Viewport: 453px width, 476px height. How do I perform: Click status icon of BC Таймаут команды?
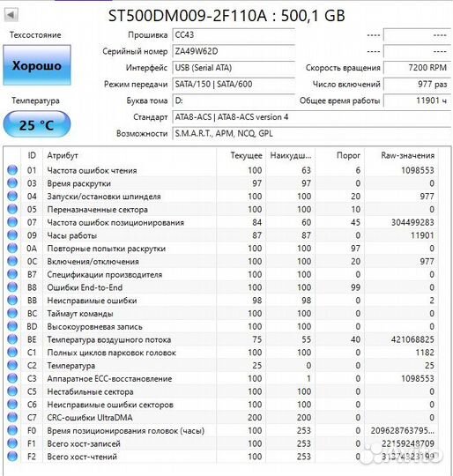click(12, 313)
